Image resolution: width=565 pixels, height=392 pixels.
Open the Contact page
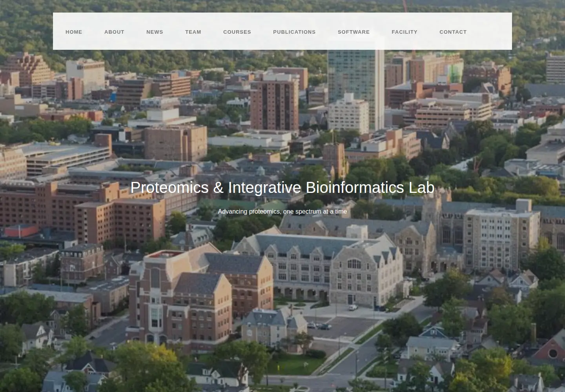[453, 32]
